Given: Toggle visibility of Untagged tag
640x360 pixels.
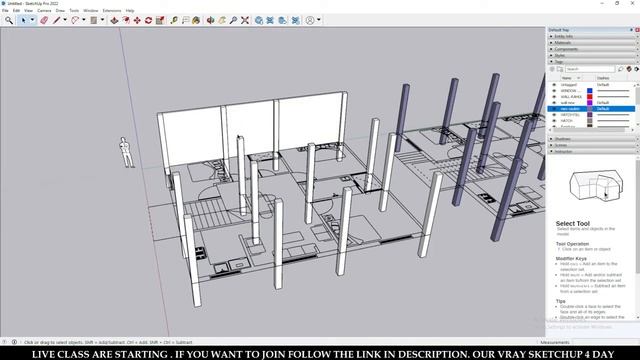Looking at the screenshot, I should pos(554,85).
